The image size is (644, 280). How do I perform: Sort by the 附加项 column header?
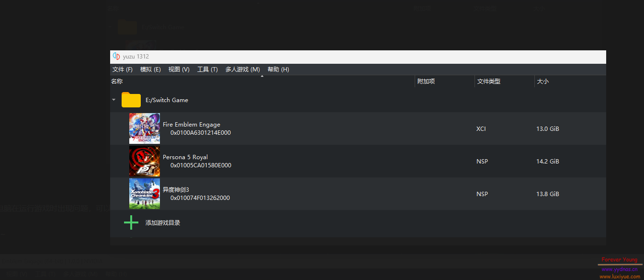pyautogui.click(x=426, y=82)
